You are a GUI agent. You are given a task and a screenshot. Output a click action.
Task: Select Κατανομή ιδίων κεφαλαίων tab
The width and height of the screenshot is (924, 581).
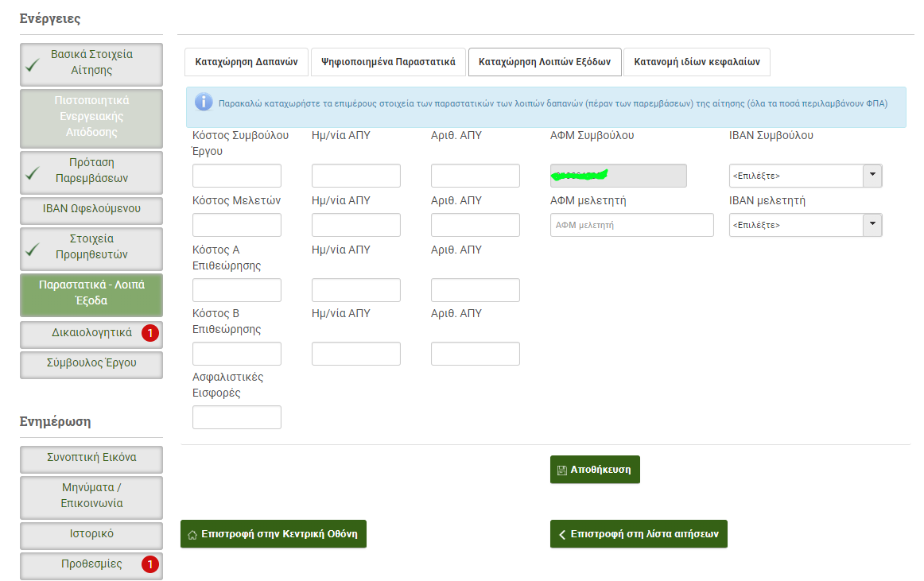697,62
